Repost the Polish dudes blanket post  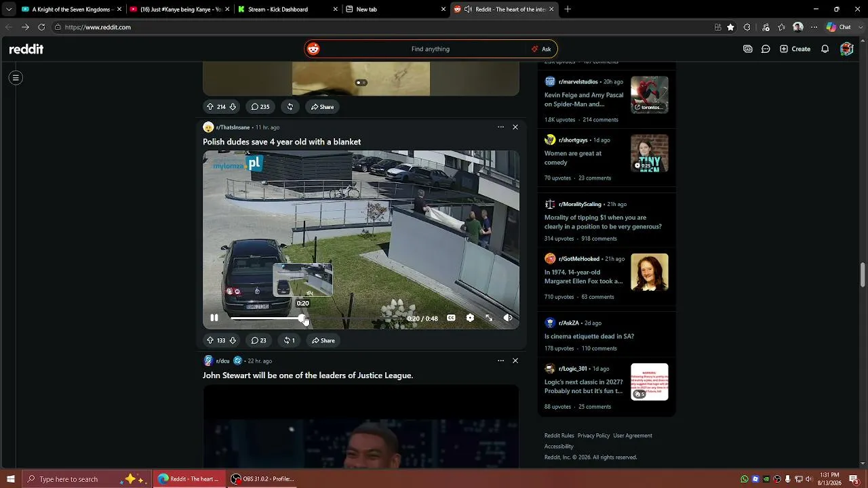(289, 340)
